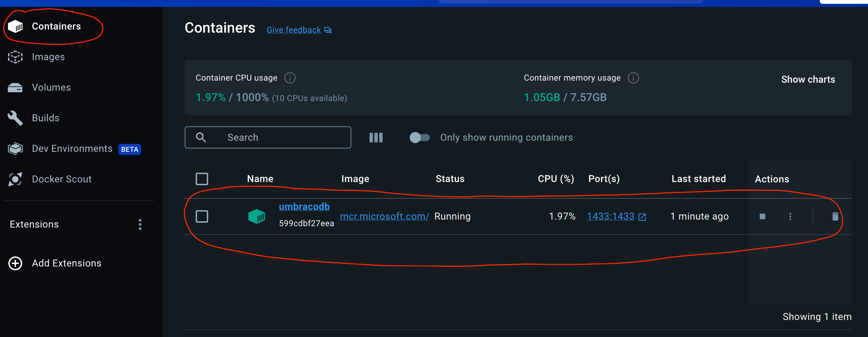Click the green umbracodb container icon
The width and height of the screenshot is (868, 337).
point(257,216)
